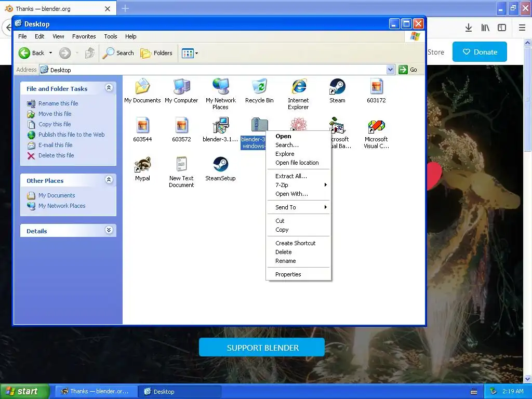Open the Favorites menu

pyautogui.click(x=84, y=36)
